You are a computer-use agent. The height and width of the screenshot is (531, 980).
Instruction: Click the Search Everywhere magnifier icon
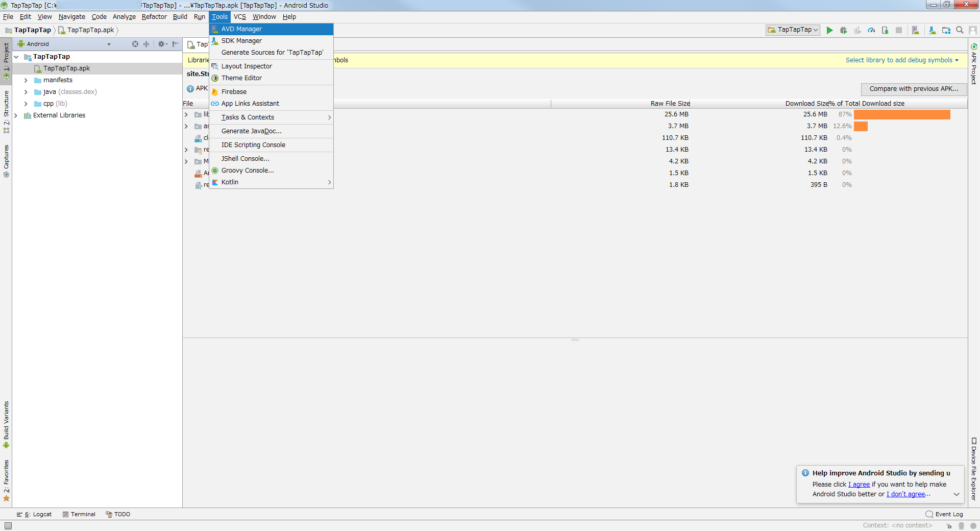pos(960,30)
